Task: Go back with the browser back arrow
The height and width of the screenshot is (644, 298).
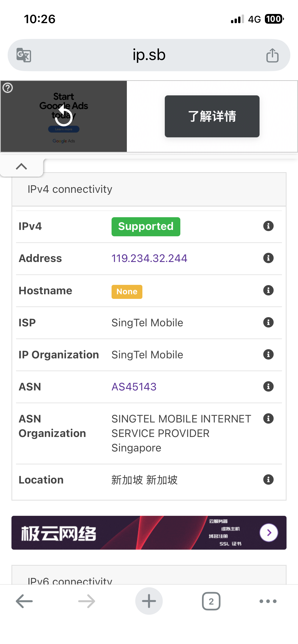Action: pos(24,601)
